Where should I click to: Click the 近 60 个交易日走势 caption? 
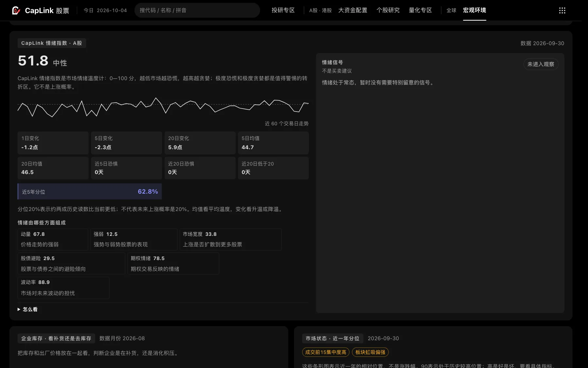coord(286,124)
